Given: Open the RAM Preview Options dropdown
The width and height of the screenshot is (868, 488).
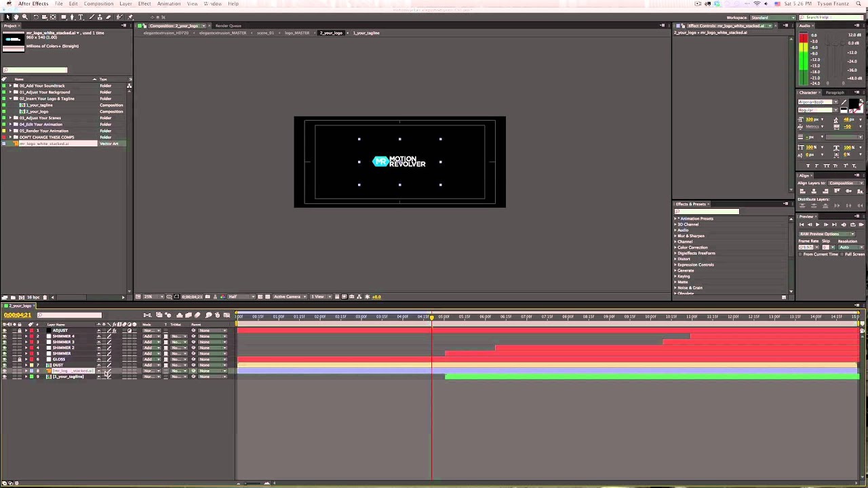Looking at the screenshot, I should pyautogui.click(x=827, y=234).
